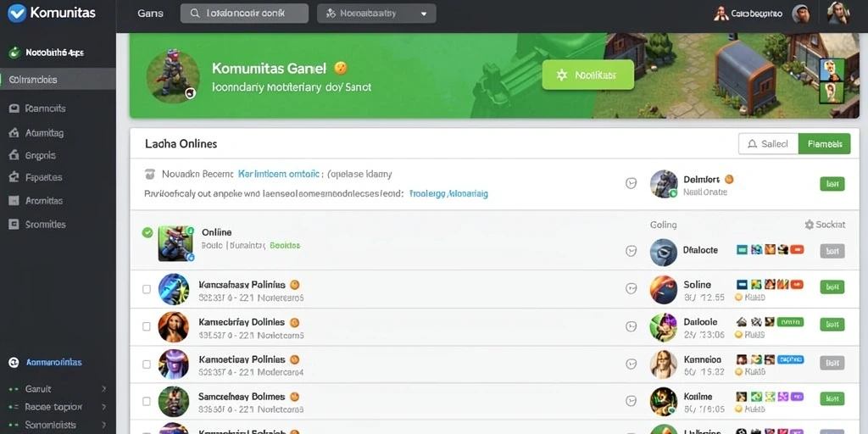The height and width of the screenshot is (434, 868).
Task: Click the Soline player avatar thumbnail
Action: click(663, 290)
